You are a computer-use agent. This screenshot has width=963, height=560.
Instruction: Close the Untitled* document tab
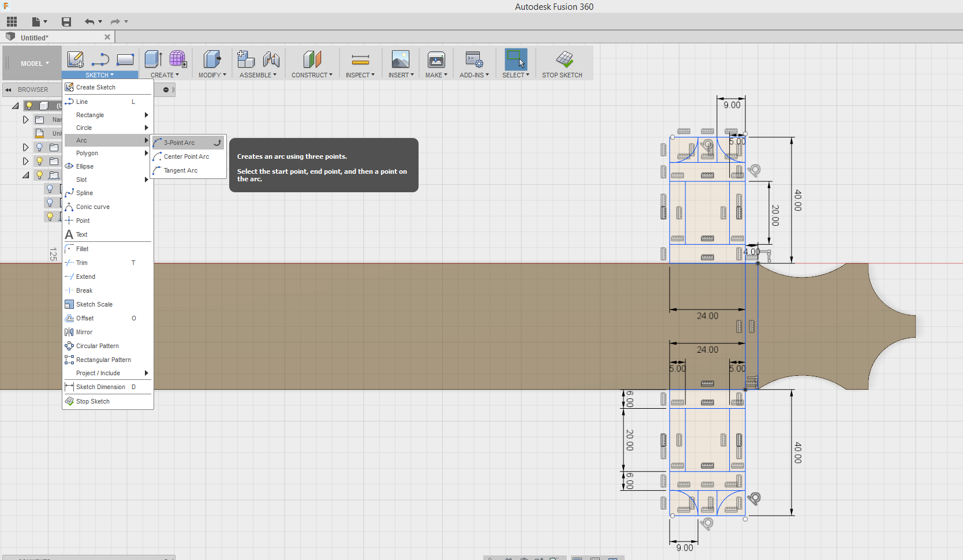[107, 37]
